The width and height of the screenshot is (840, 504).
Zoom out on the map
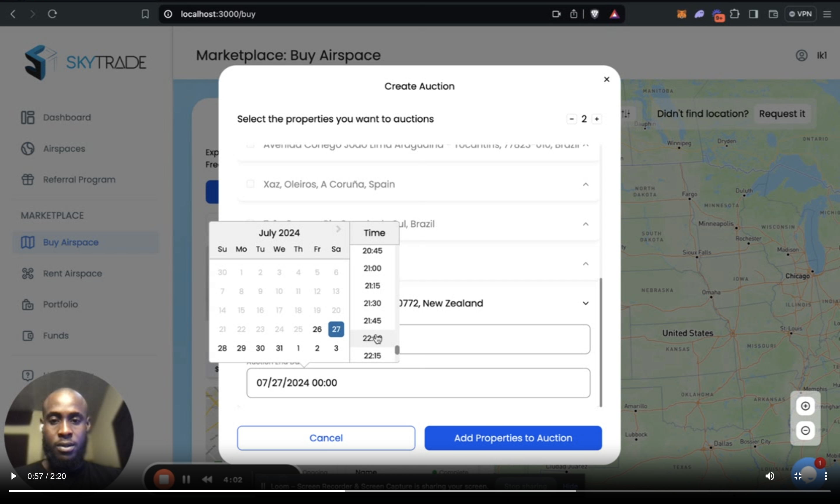coord(805,430)
